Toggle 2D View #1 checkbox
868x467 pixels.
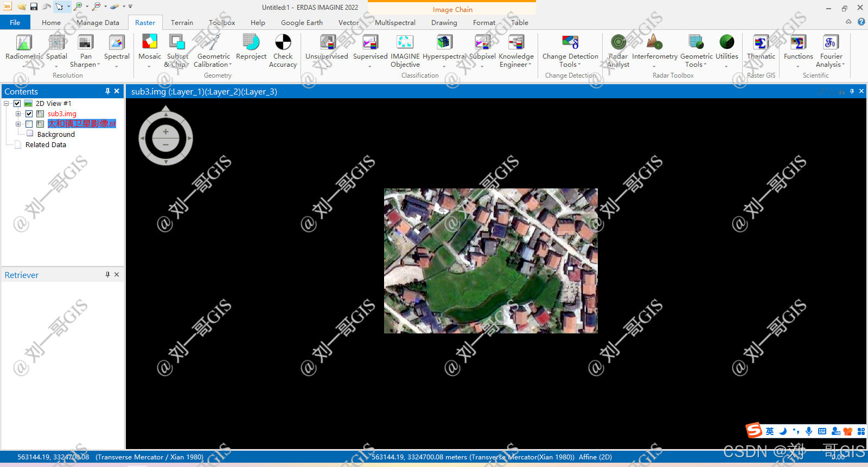tap(17, 103)
